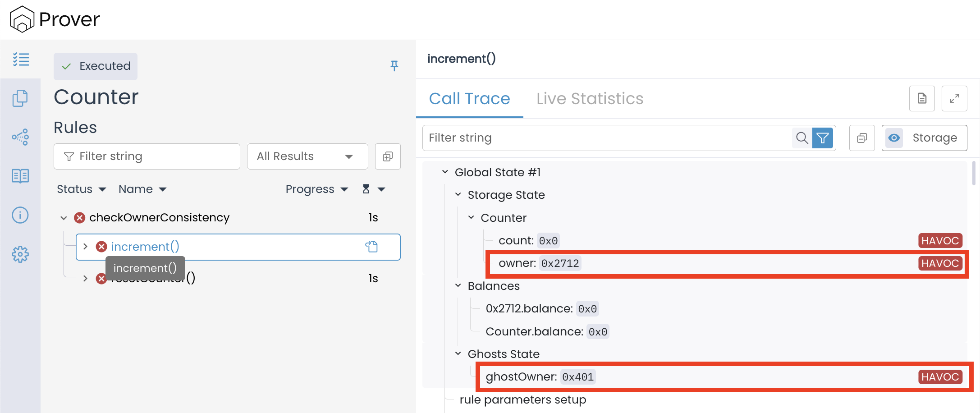This screenshot has height=413, width=980.
Task: Switch to the Live Statistics tab
Action: tap(590, 99)
